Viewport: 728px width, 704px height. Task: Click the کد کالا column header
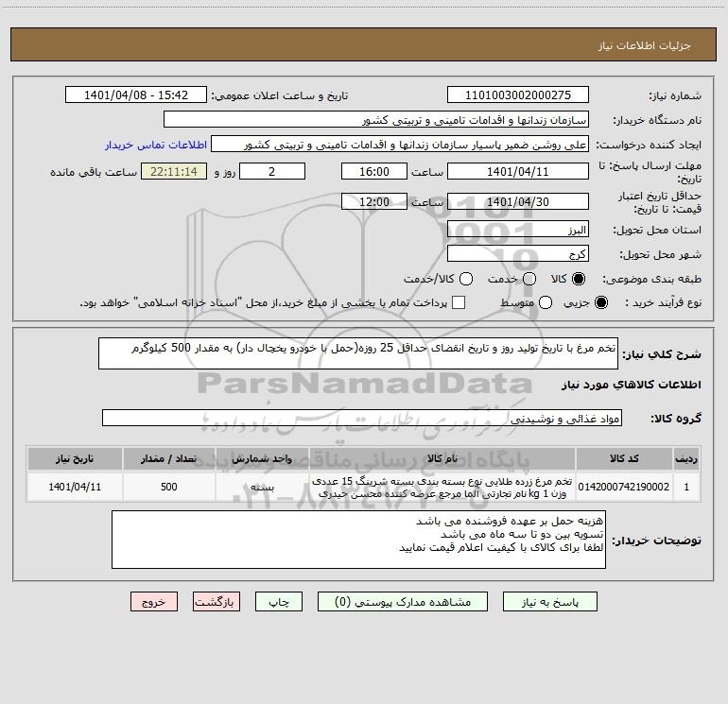pyautogui.click(x=624, y=458)
